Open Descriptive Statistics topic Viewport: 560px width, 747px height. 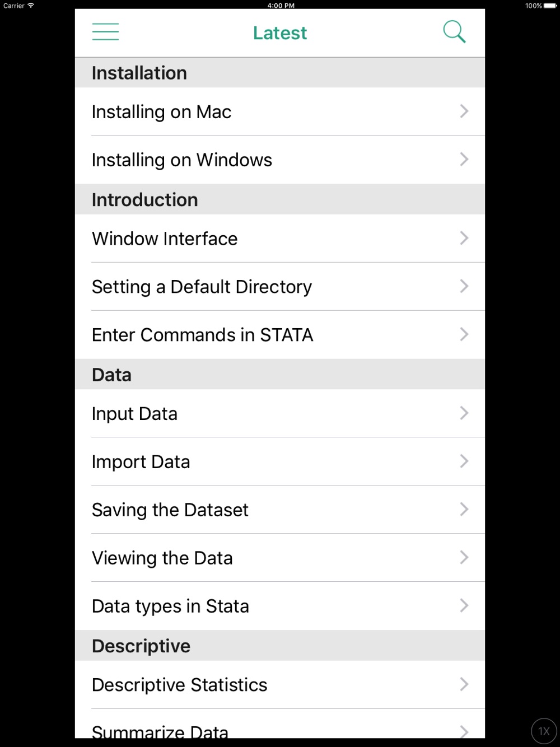(280, 685)
